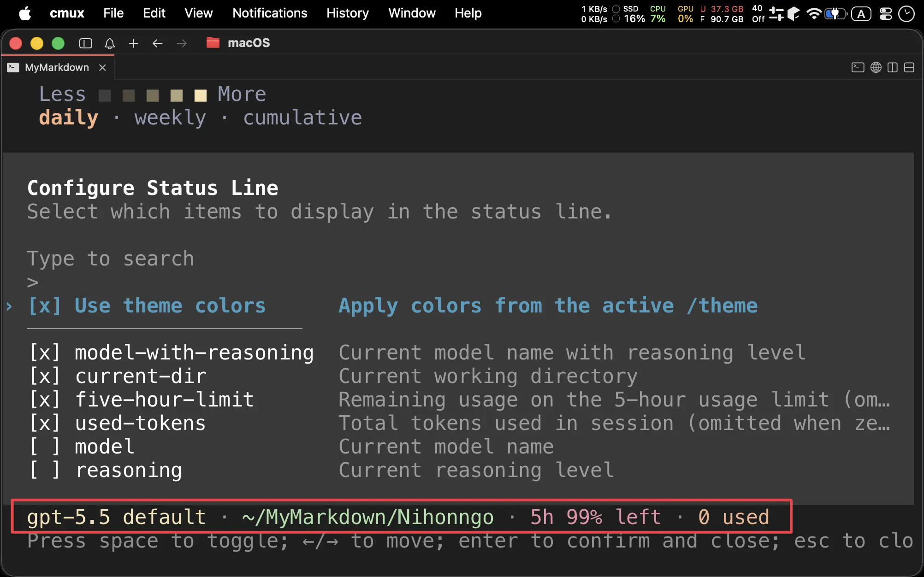This screenshot has width=924, height=577.
Task: Click the red macOS folder icon
Action: pyautogui.click(x=213, y=43)
